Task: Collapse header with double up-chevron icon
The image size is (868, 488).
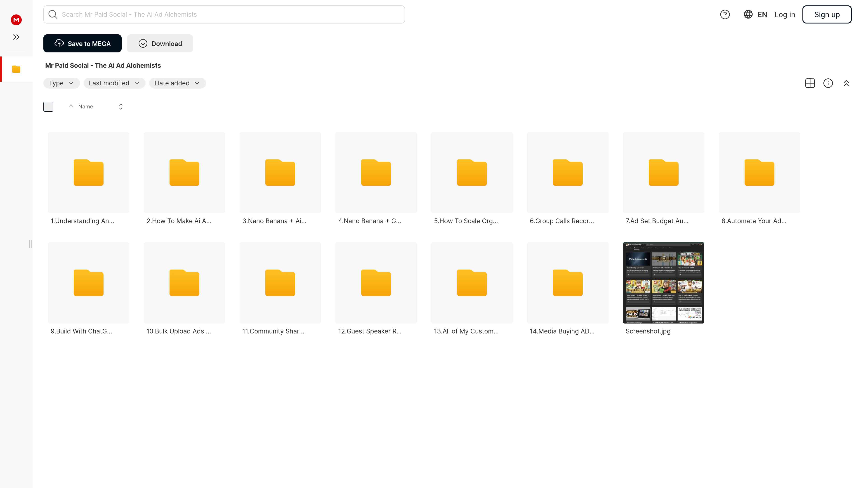Action: [846, 83]
